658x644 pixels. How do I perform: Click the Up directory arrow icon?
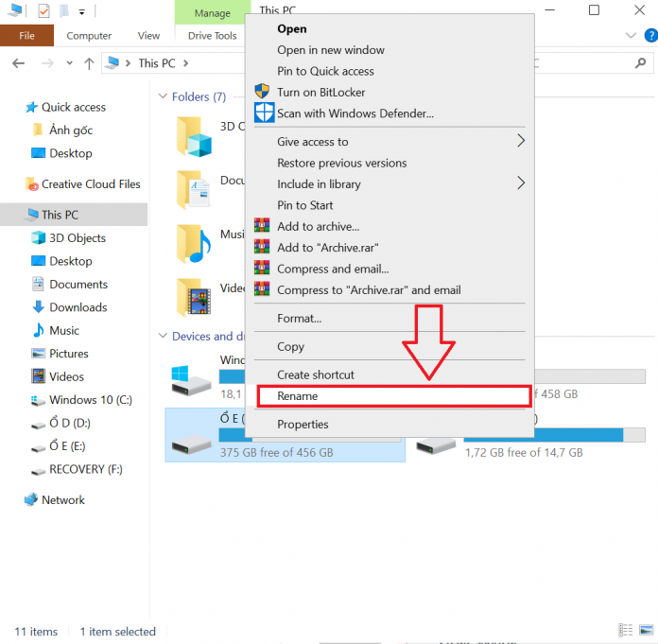[89, 63]
